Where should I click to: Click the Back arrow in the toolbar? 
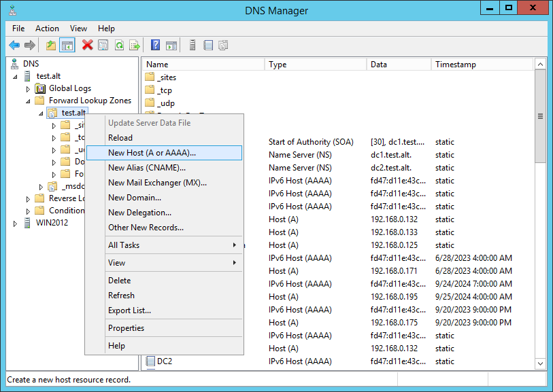point(14,46)
